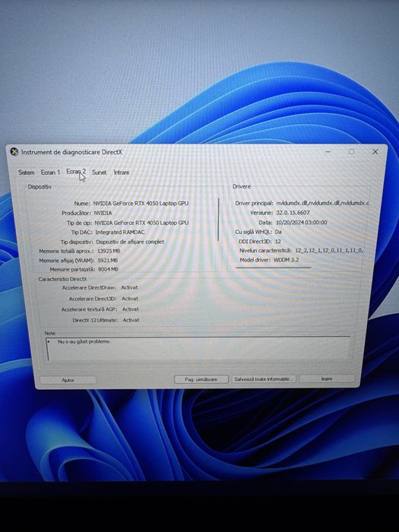
Task: Click the Integrated RAMDAC text
Action: click(x=120, y=232)
